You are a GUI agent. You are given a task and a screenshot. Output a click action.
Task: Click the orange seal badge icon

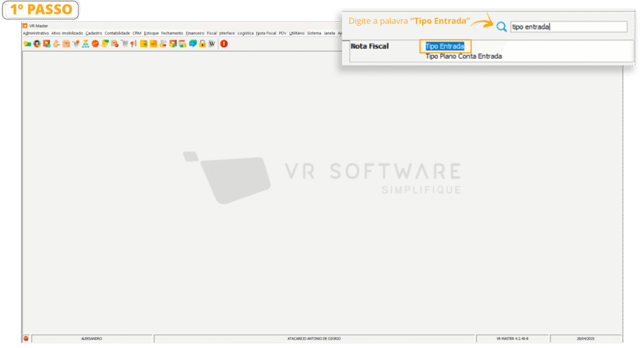(96, 44)
